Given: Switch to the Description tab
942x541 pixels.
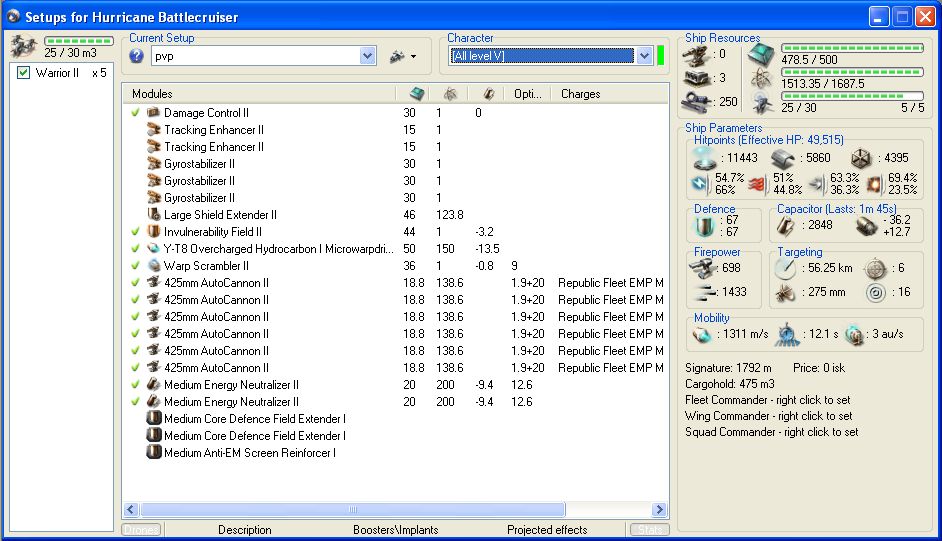Looking at the screenshot, I should (x=244, y=530).
